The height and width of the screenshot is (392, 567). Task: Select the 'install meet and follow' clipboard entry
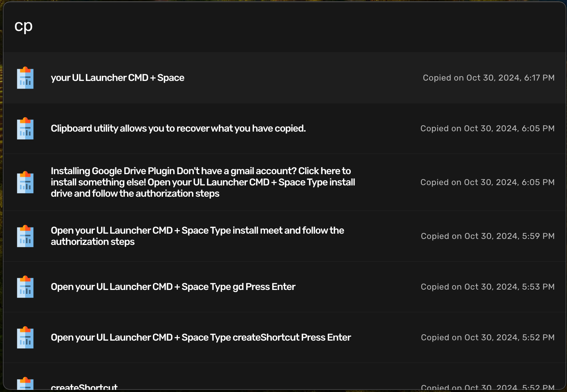pyautogui.click(x=198, y=236)
